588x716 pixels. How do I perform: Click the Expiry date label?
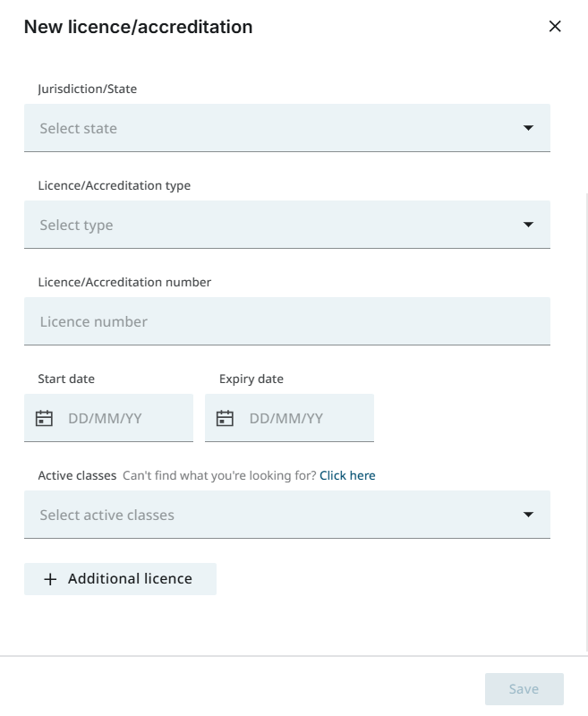(251, 379)
